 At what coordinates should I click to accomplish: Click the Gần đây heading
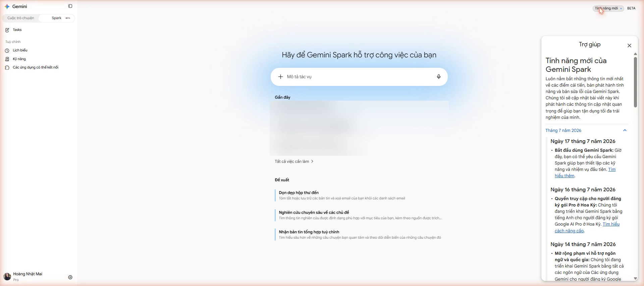coord(282,97)
